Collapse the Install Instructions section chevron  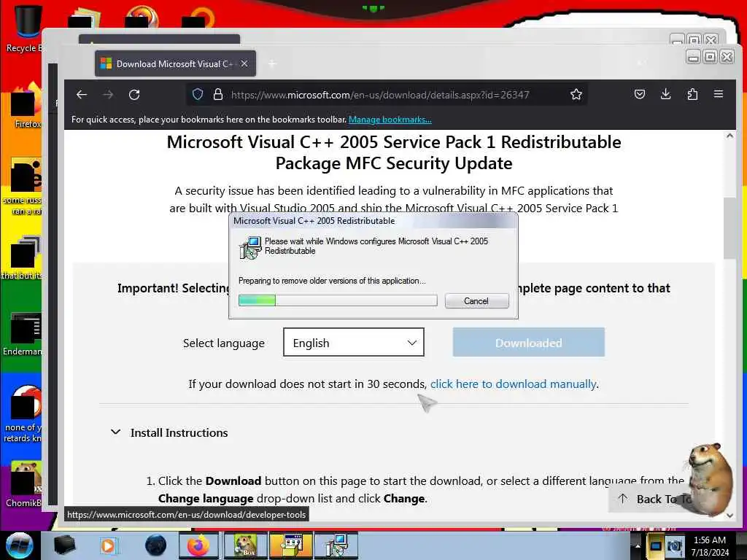[x=115, y=432]
